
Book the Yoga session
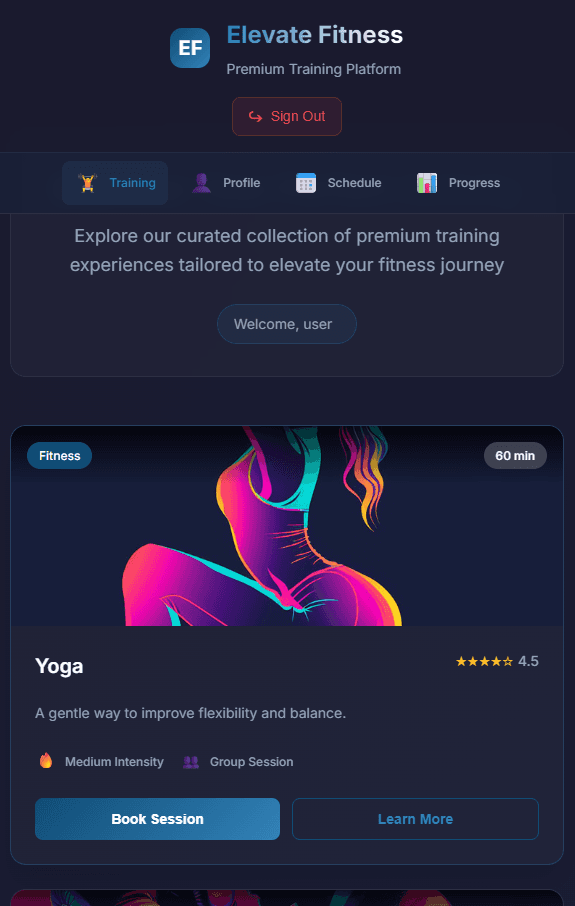(157, 819)
